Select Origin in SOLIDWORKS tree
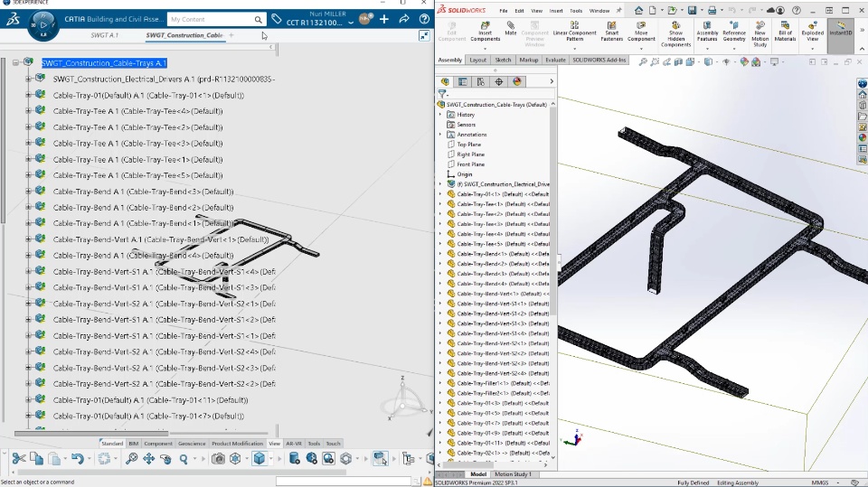 point(465,174)
